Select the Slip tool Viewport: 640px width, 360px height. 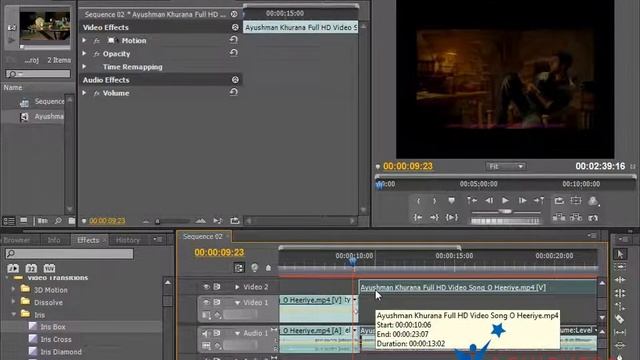click(x=620, y=333)
